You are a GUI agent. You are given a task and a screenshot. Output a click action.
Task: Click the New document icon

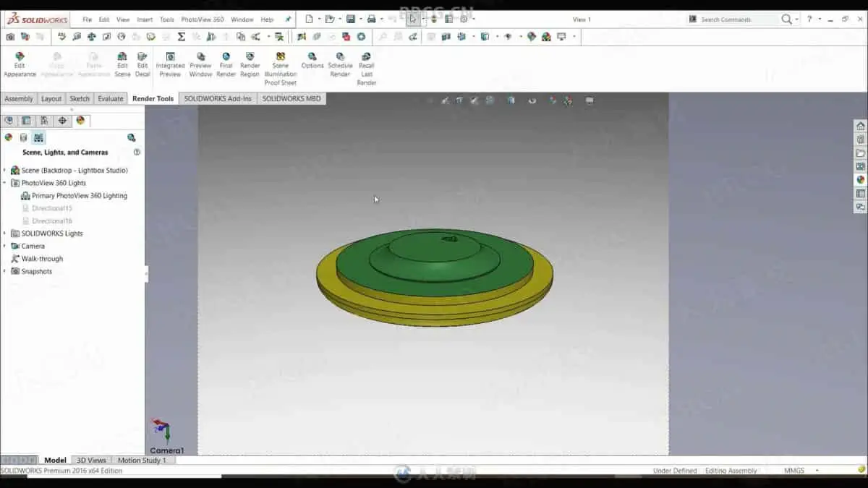pos(309,20)
